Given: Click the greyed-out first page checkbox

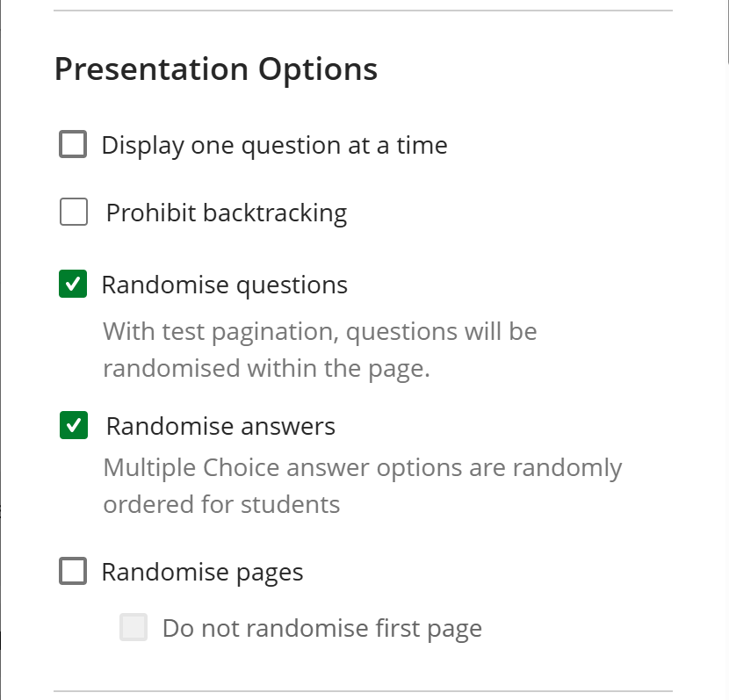Looking at the screenshot, I should pos(134,628).
